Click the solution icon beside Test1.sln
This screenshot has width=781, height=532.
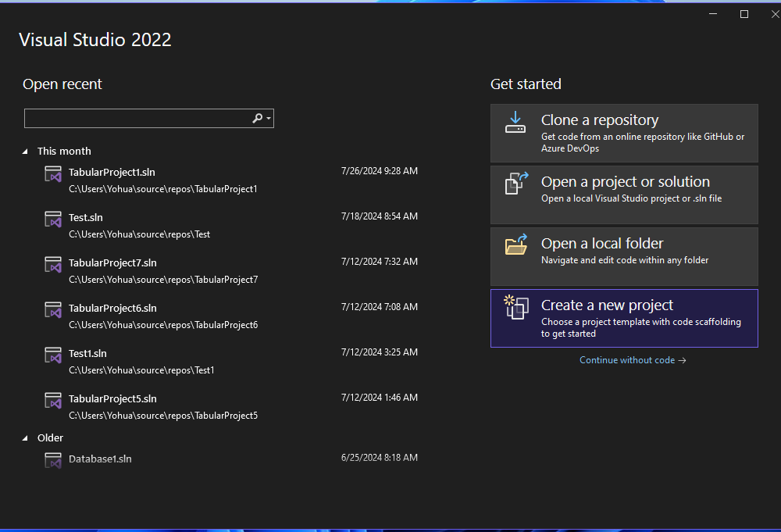(53, 355)
